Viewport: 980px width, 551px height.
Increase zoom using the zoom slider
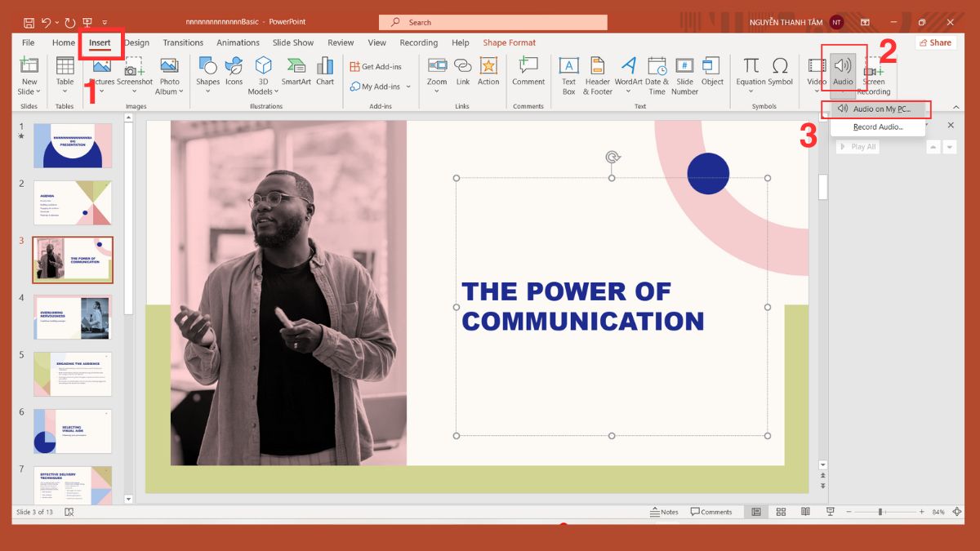coord(920,513)
